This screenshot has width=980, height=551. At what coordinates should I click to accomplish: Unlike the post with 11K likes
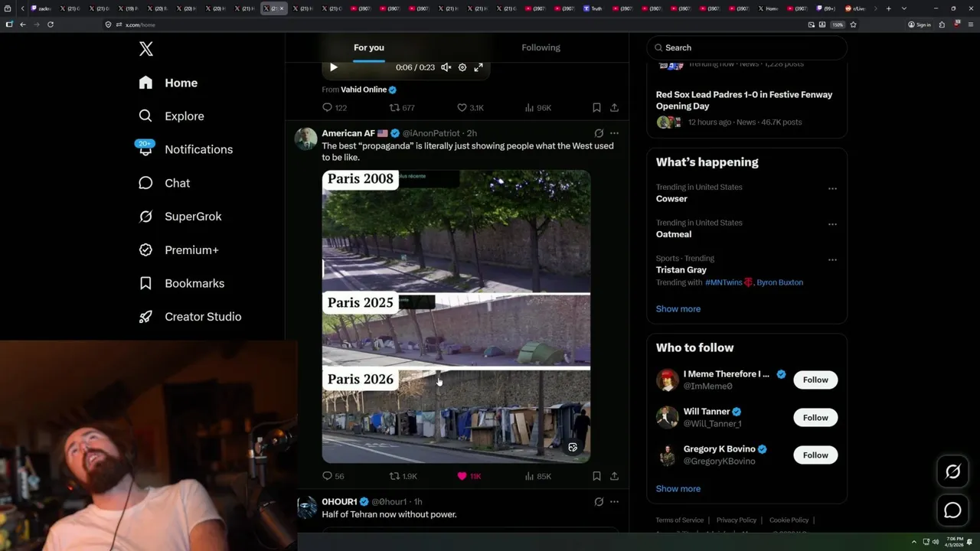(469, 476)
